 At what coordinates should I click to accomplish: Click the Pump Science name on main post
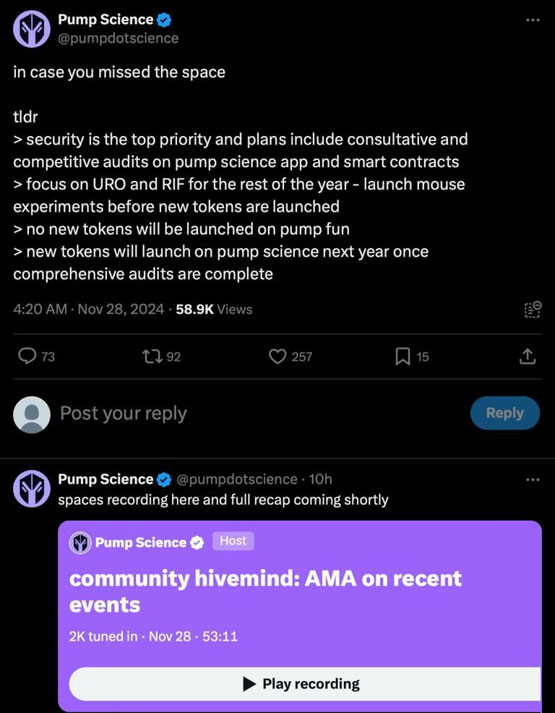point(105,20)
